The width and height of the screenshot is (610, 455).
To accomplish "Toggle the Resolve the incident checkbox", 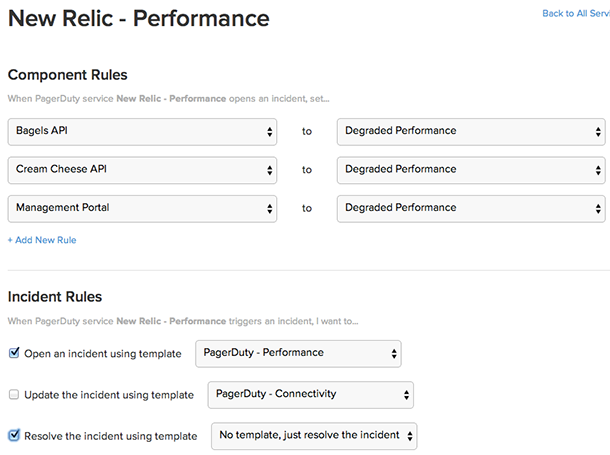I will (x=14, y=435).
